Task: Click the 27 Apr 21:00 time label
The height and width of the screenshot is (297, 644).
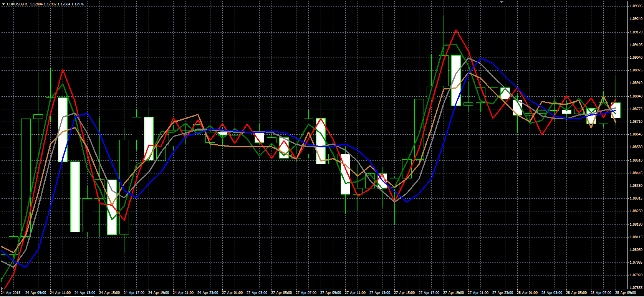Action: pos(478,293)
